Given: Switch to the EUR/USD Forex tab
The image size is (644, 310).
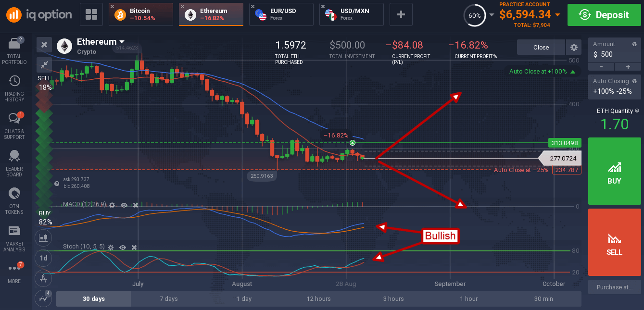Looking at the screenshot, I should (x=281, y=14).
